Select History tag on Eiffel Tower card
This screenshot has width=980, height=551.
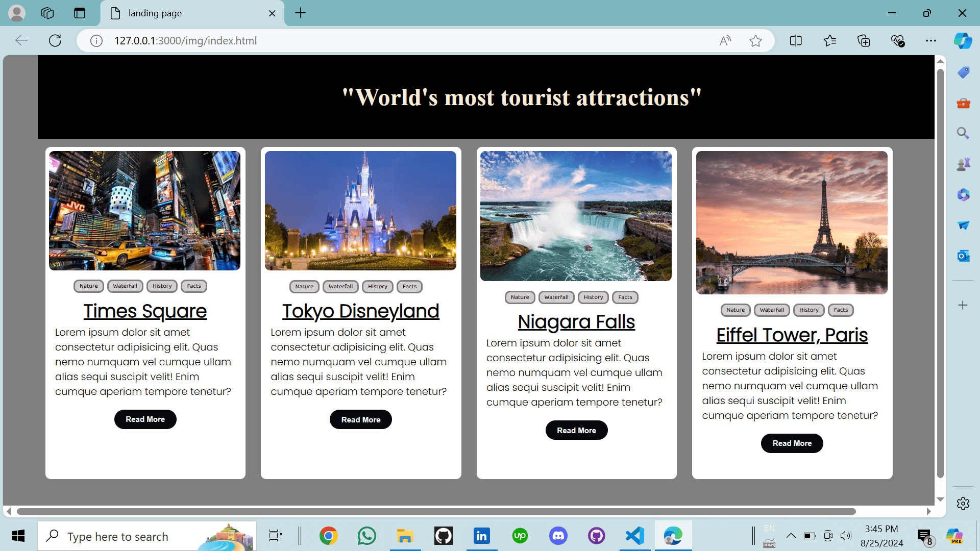[x=809, y=310]
